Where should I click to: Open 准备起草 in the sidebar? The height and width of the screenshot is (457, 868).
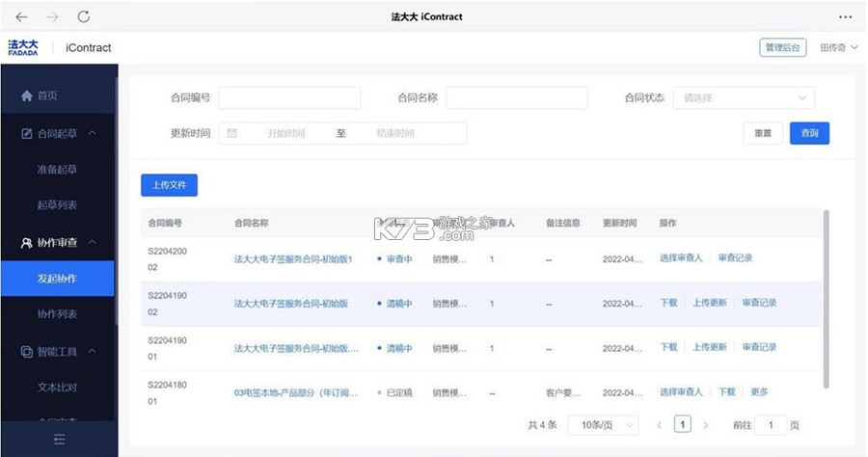point(57,170)
